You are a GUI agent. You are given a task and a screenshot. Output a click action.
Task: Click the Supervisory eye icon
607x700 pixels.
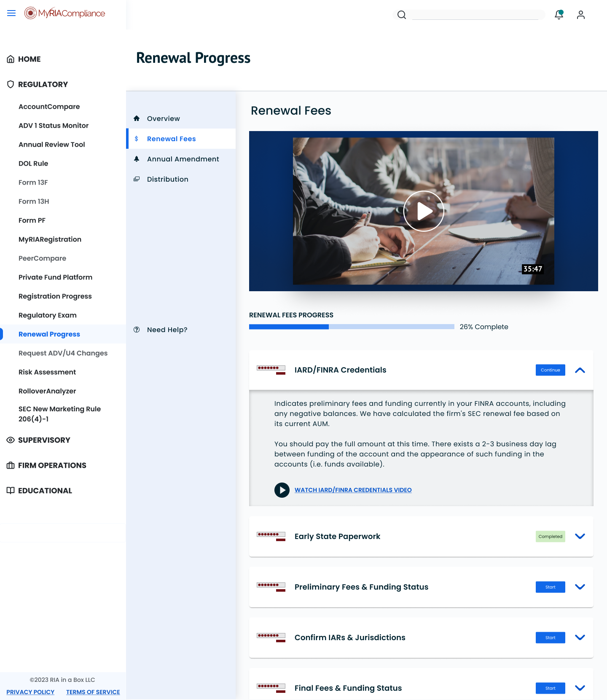[x=11, y=440]
